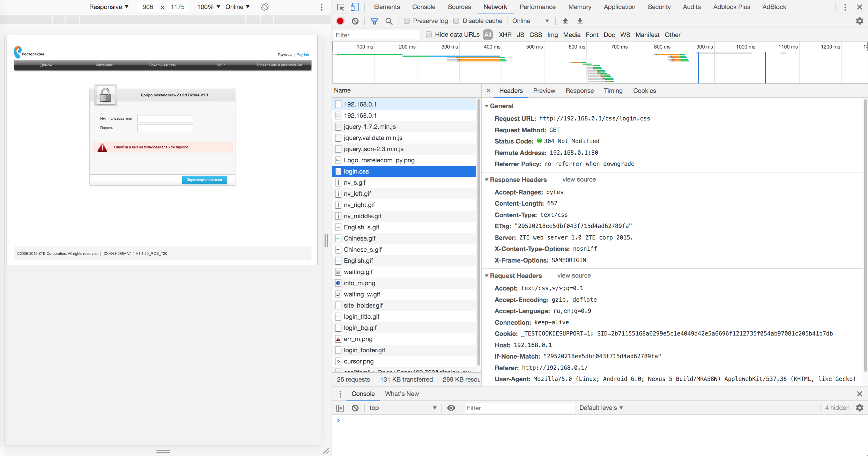Image resolution: width=868 pixels, height=456 pixels.
Task: Open the Default levels console dropdown
Action: [601, 408]
